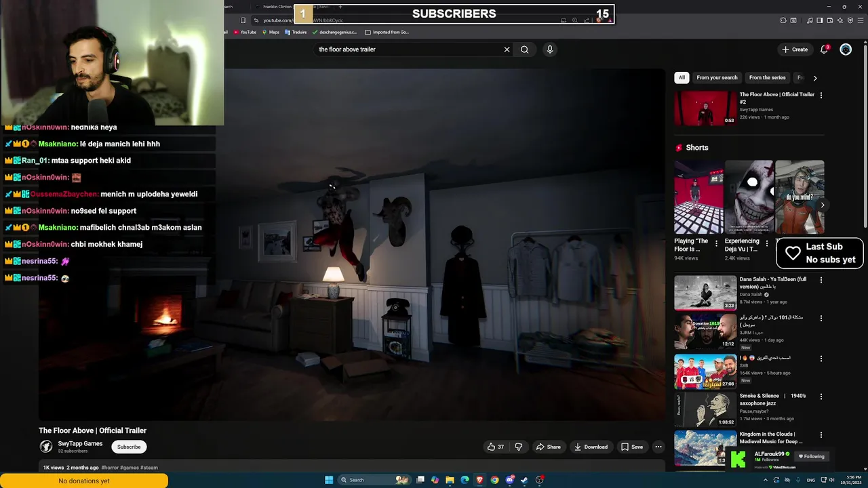Like the video with 37 likes

click(x=495, y=447)
